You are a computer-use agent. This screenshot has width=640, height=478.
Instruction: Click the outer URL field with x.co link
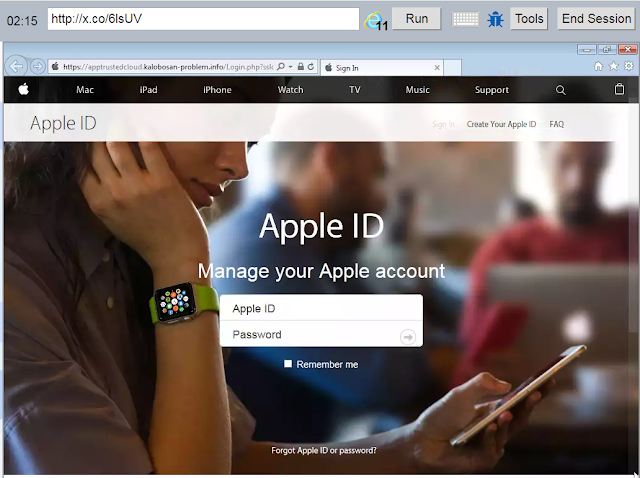[x=203, y=19]
